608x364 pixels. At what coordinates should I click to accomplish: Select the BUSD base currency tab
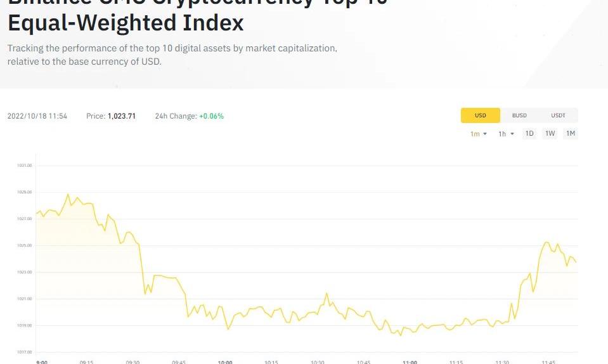pyautogui.click(x=519, y=115)
